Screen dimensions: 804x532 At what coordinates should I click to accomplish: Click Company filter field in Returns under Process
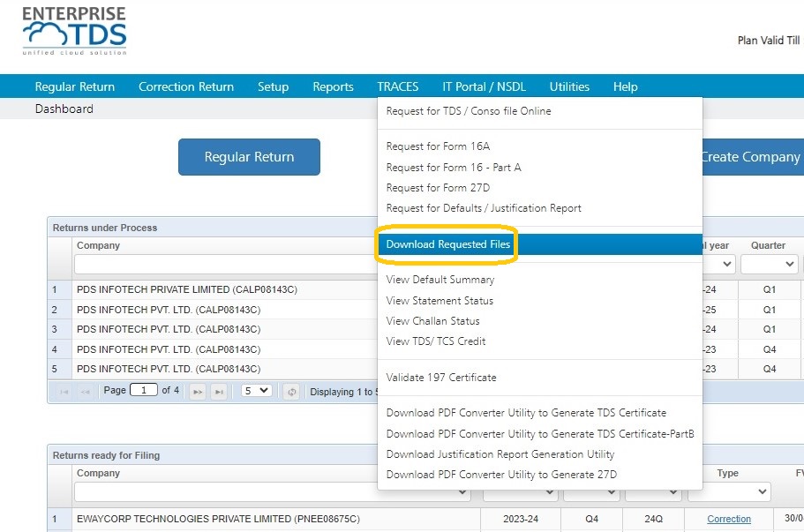pos(226,265)
